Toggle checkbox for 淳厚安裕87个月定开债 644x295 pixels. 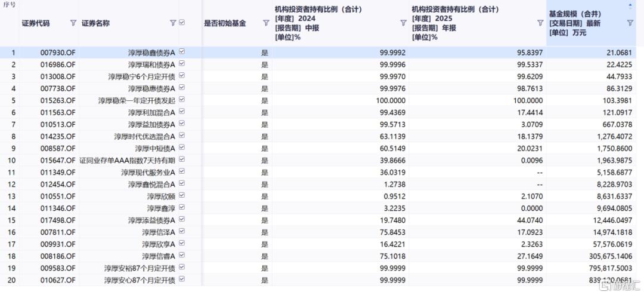[x=182, y=268]
